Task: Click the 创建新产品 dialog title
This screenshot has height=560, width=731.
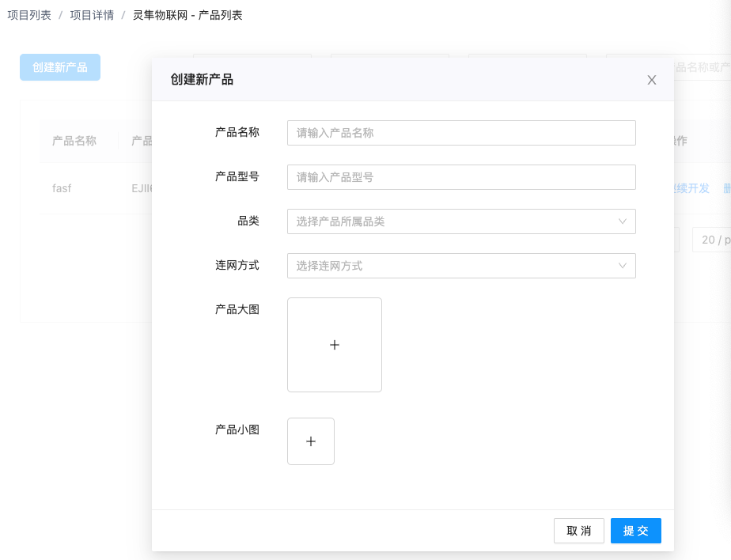Action: 202,80
